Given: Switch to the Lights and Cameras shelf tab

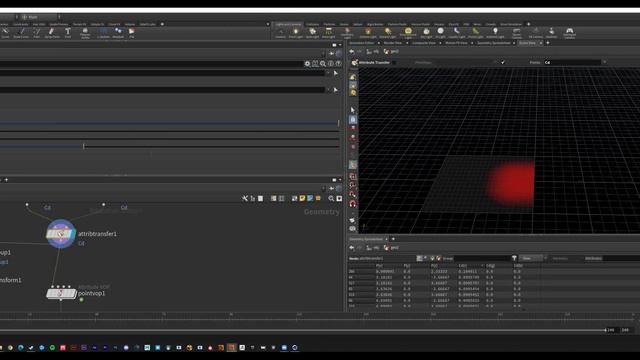Looking at the screenshot, I should 288,24.
